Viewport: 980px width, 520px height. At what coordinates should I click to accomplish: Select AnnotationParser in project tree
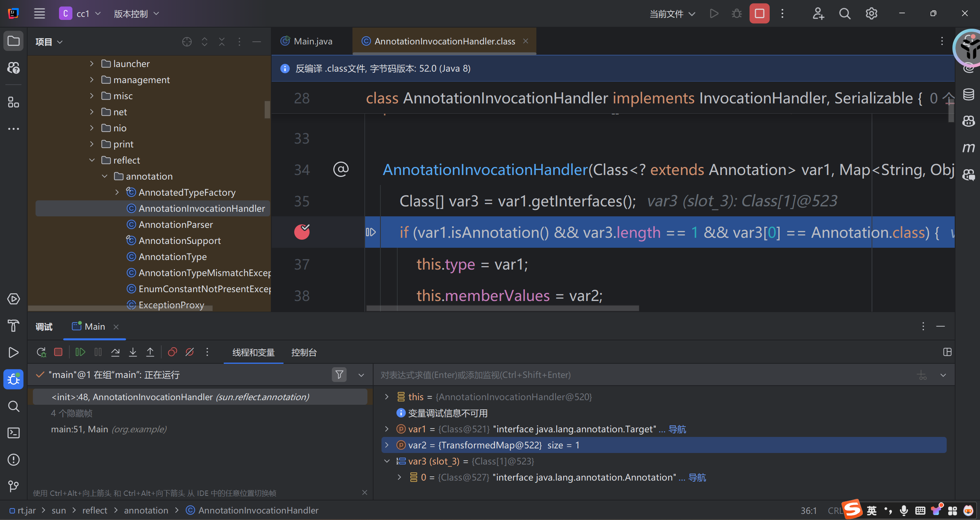pos(175,224)
